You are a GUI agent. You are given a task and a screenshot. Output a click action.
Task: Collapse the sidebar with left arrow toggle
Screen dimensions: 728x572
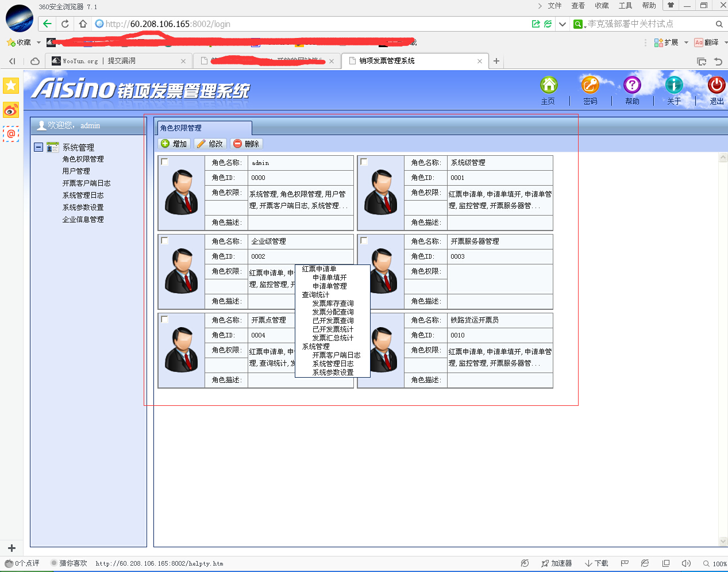pos(12,61)
